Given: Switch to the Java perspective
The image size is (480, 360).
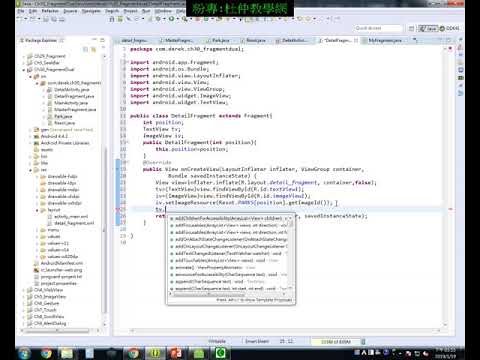Looking at the screenshot, I should (428, 28).
